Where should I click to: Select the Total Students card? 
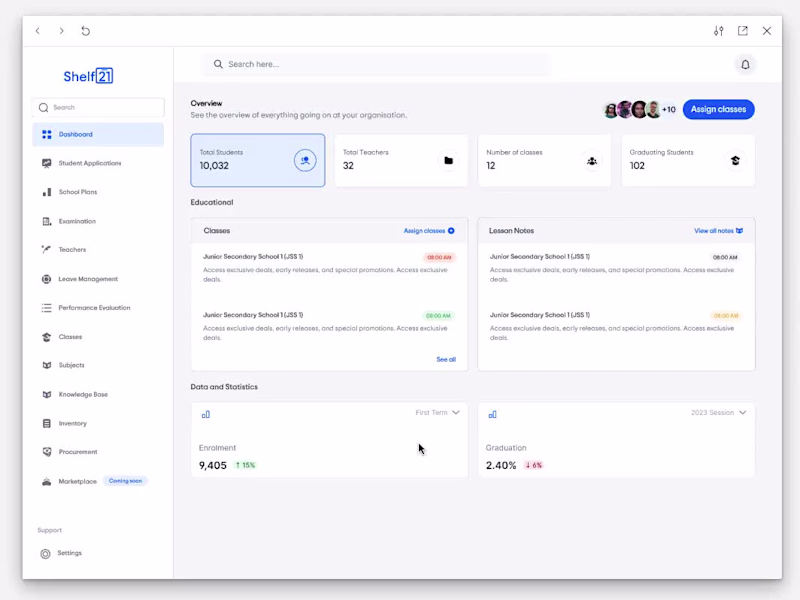[x=258, y=160]
